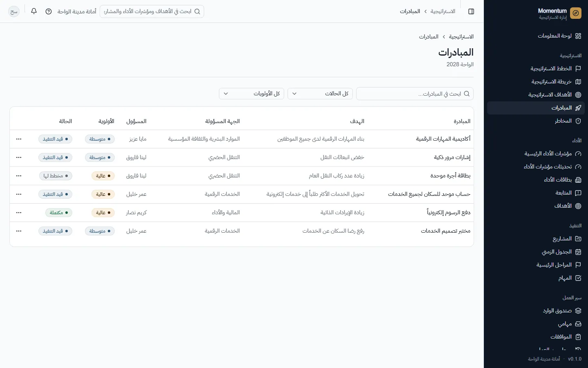
Task: Go to الخطط الاستراتيجية in sidebar
Action: coord(536,69)
